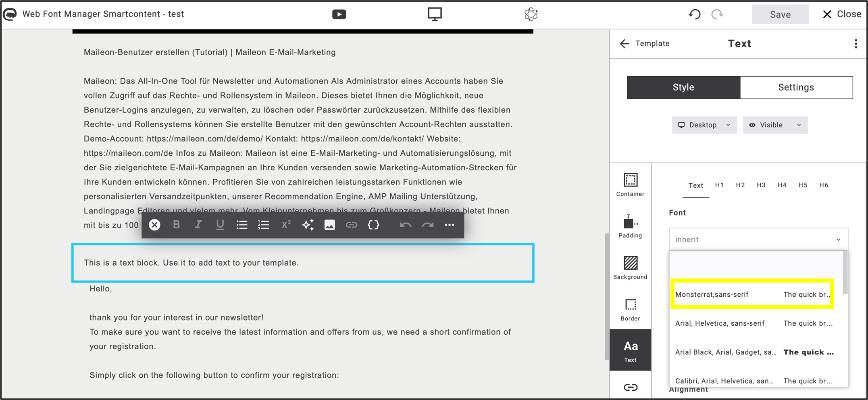This screenshot has height=400, width=868.
Task: Open the video tutorial play icon
Action: (339, 15)
